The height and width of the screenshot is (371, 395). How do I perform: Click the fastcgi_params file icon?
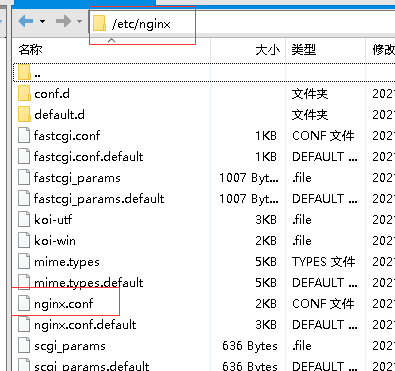coord(24,178)
